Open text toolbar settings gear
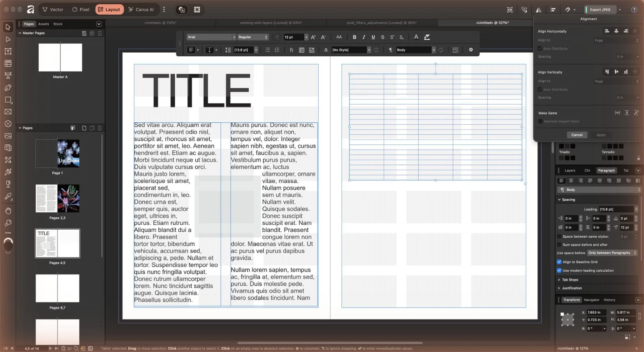Image resolution: width=644 pixels, height=352 pixels. [471, 50]
